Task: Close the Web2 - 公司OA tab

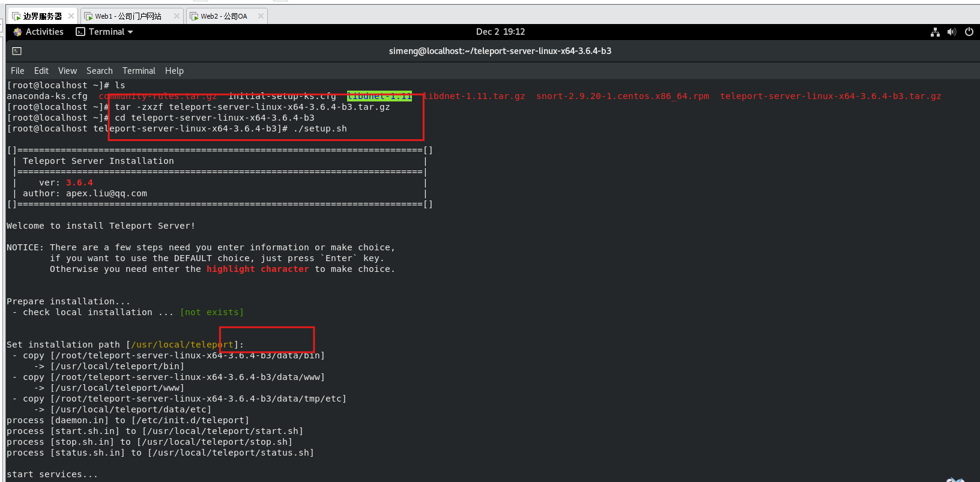Action: [261, 16]
